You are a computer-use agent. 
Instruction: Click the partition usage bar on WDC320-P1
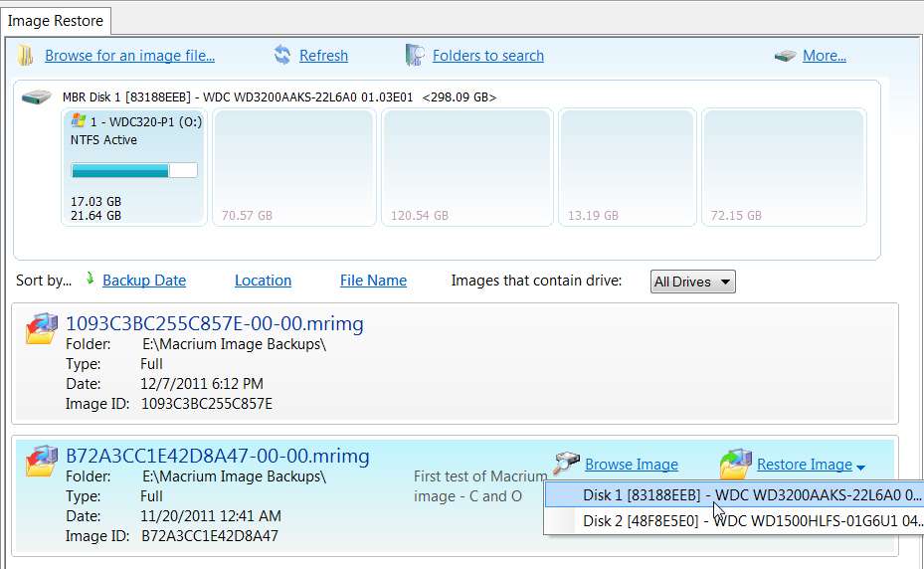[x=134, y=170]
